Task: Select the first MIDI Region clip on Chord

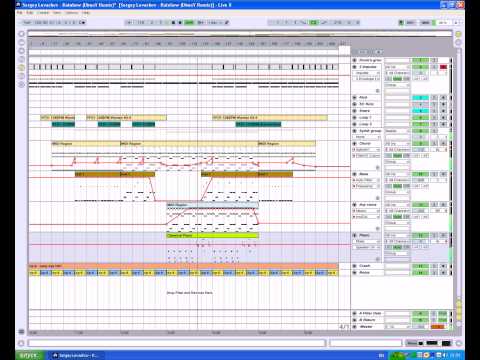Action: click(86, 144)
